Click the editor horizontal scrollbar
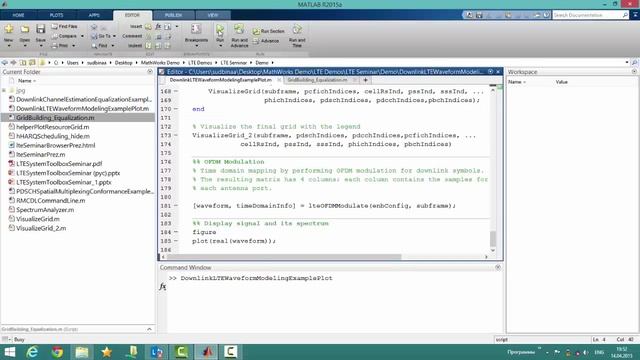This screenshot has width=640, height=360. [x=284, y=257]
